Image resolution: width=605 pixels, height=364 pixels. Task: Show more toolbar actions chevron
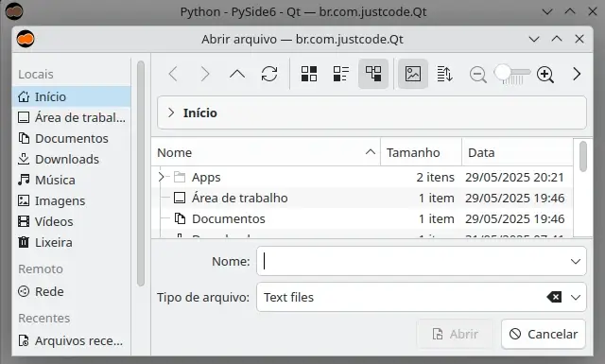(577, 74)
